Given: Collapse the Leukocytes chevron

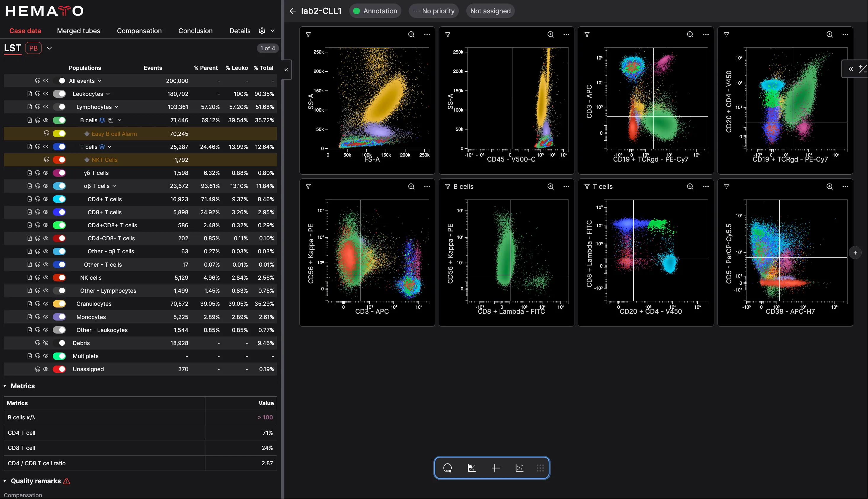Looking at the screenshot, I should coord(108,94).
